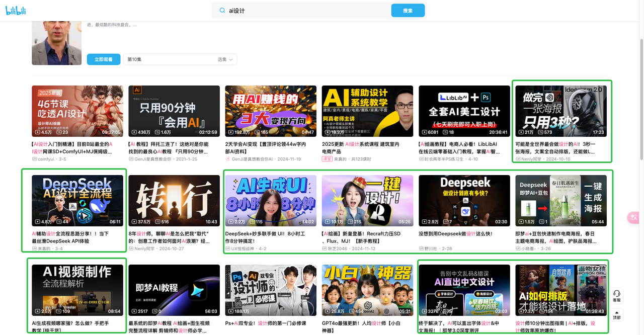Open uploader Nenly同学 · 2024-10-27

[x=156, y=248]
